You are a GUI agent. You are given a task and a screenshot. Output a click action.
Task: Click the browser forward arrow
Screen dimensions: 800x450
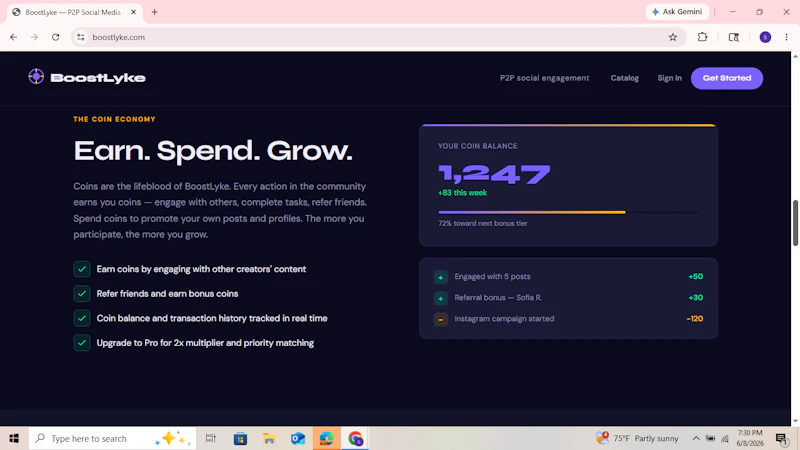click(34, 37)
